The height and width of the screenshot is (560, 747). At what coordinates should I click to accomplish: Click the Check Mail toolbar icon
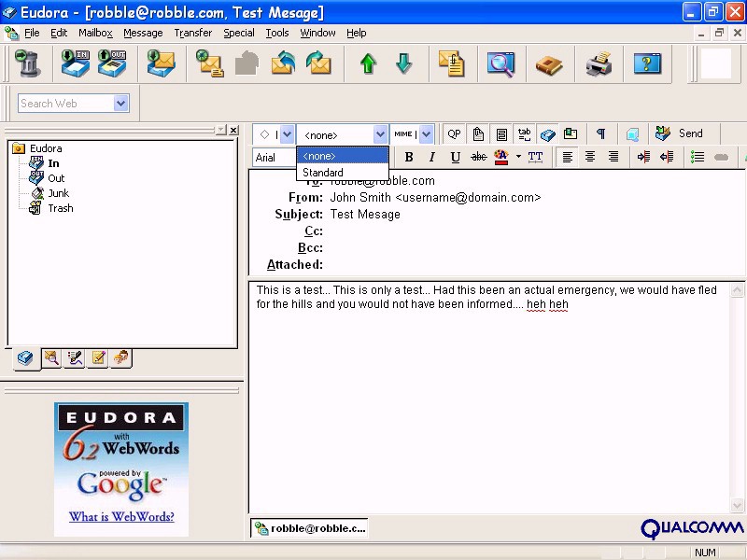(161, 63)
